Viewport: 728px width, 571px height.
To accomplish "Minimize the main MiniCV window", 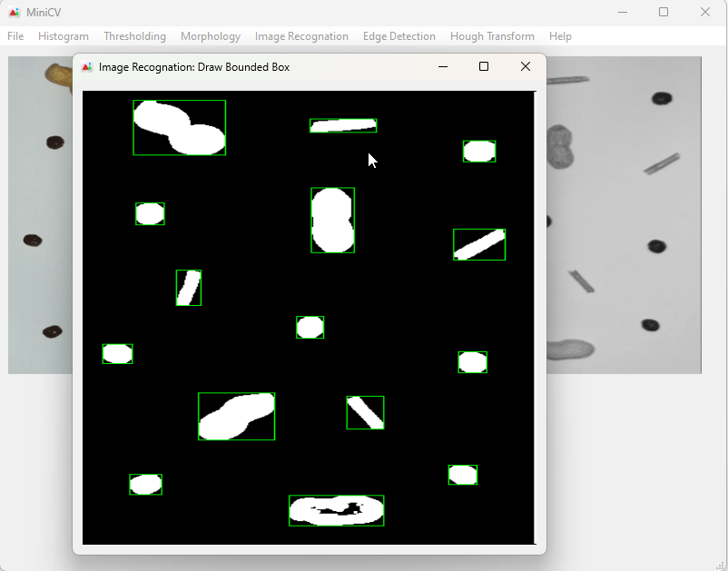I will point(623,13).
